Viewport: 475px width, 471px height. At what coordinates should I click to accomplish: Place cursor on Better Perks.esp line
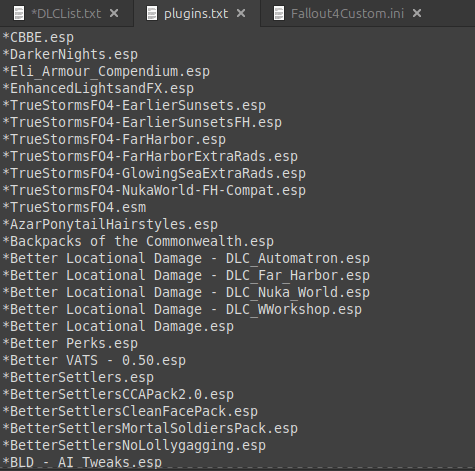[70, 343]
